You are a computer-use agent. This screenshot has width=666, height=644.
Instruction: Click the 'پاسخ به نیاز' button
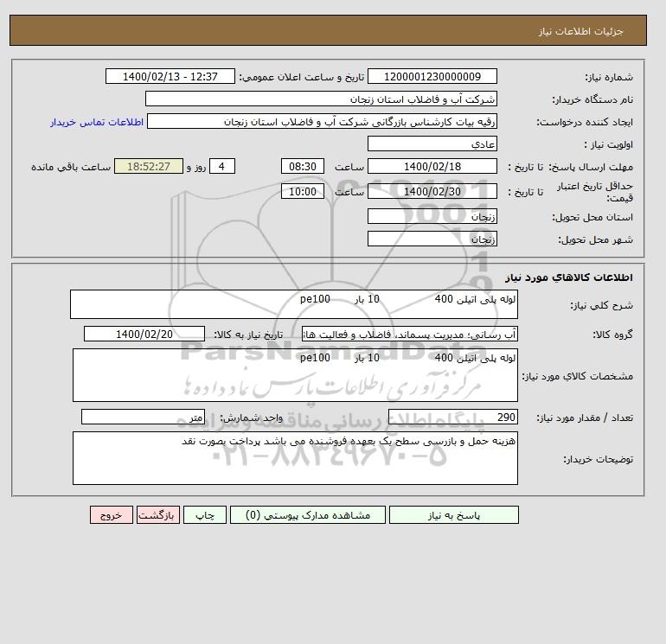(x=453, y=514)
